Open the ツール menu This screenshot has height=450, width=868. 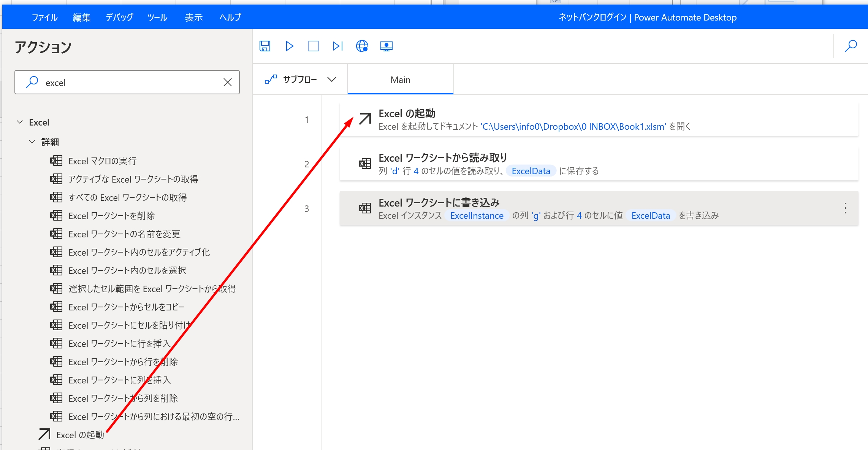pyautogui.click(x=157, y=17)
